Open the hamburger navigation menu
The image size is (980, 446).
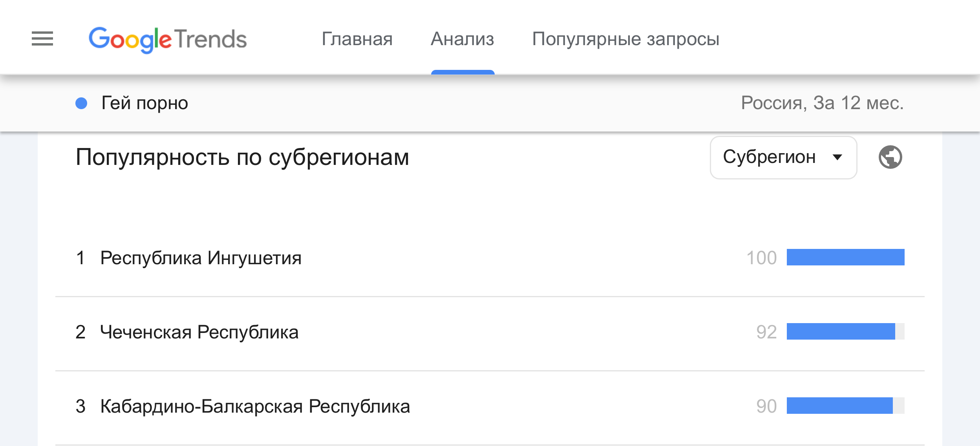tap(42, 38)
